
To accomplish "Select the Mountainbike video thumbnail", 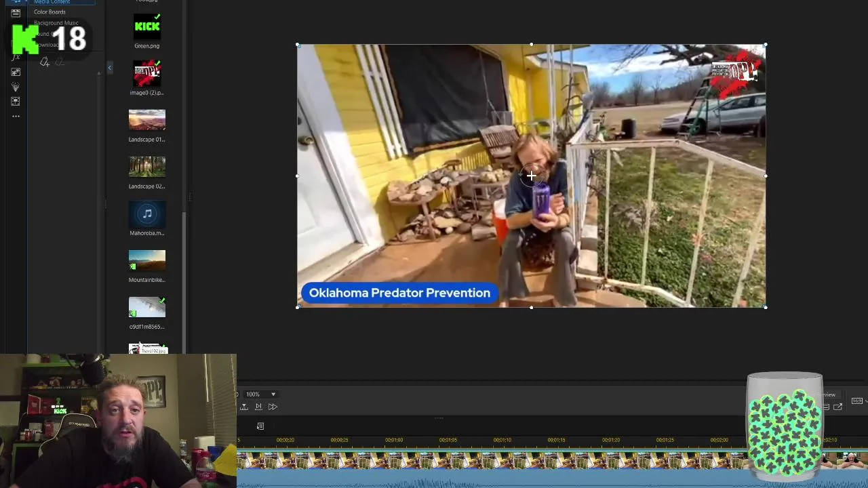I will click(x=147, y=260).
